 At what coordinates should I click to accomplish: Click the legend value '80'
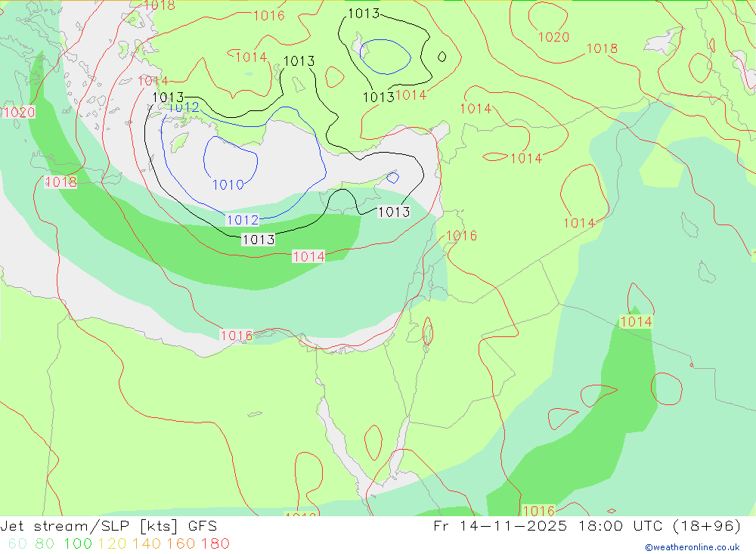[45, 543]
